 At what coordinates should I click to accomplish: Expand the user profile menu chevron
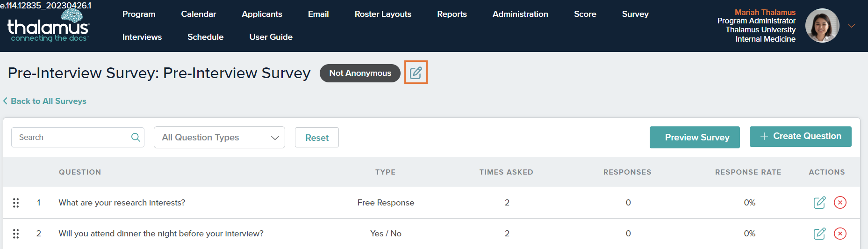[x=851, y=26]
